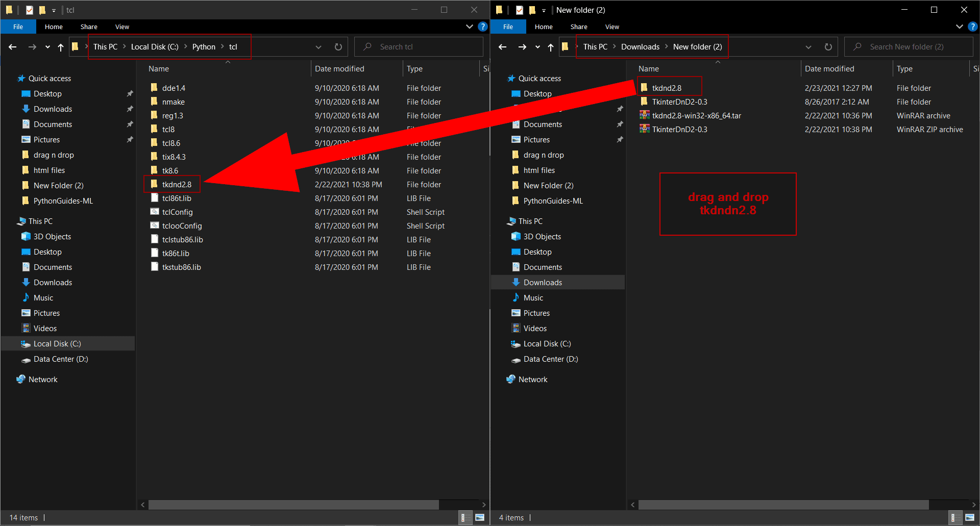Refresh the tcl folder view
This screenshot has width=980, height=526.
click(338, 47)
